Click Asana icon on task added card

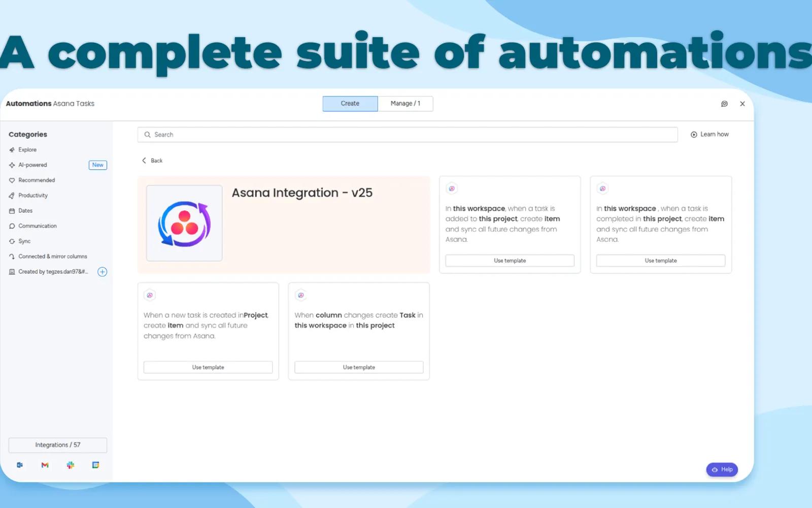(x=452, y=188)
